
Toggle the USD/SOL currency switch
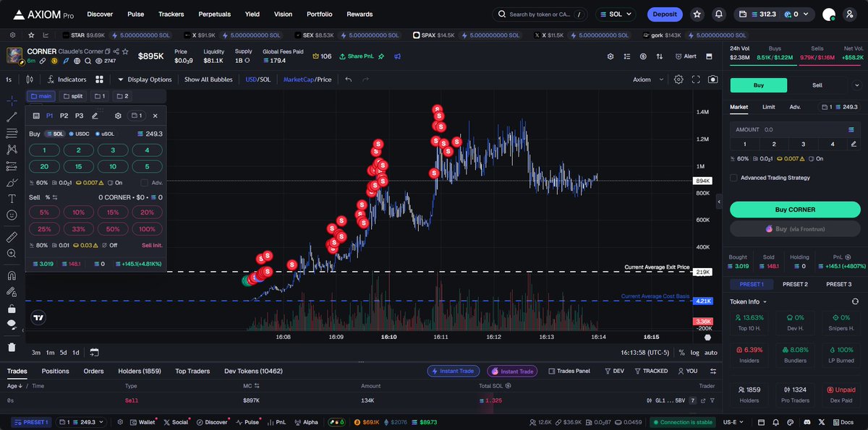[258, 79]
